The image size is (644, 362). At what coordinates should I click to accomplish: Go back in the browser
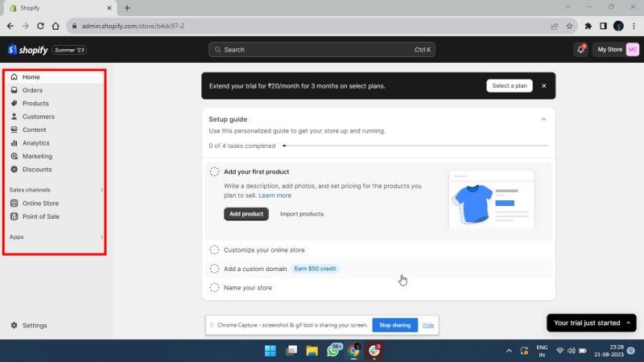(x=10, y=26)
